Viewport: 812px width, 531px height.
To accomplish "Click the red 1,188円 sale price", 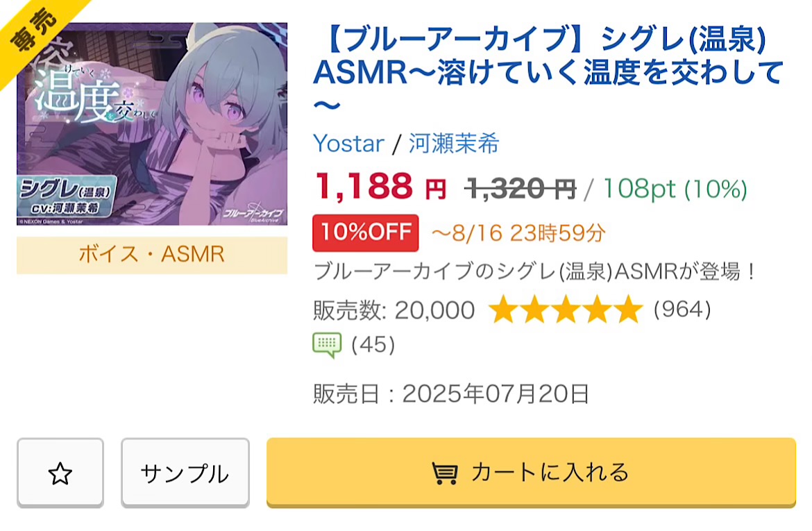I will point(380,186).
